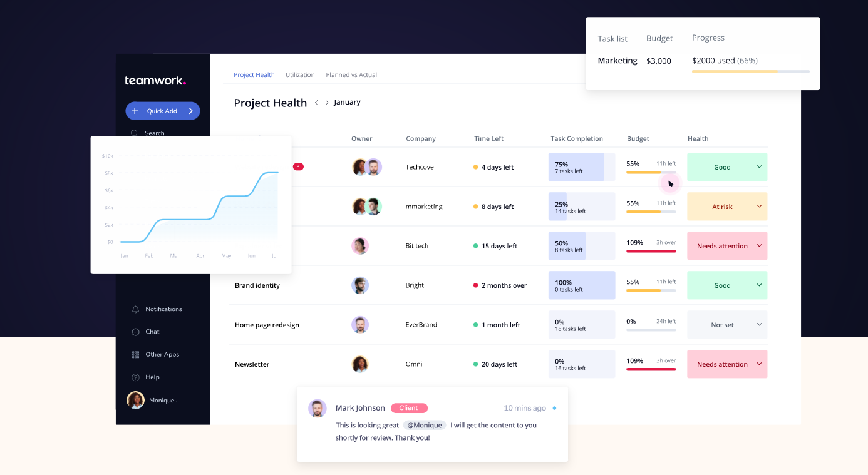
Task: Click the January month label
Action: (x=347, y=102)
